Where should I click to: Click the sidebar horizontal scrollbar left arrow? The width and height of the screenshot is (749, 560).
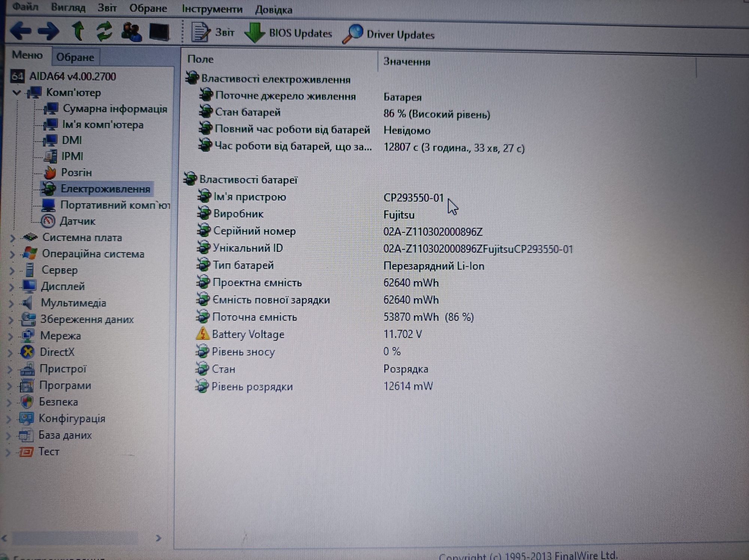coord(4,538)
